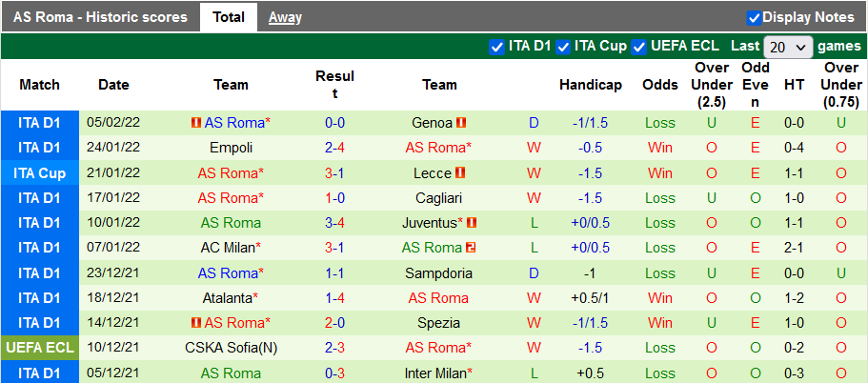Screen dimensions: 868x383
Task: Toggle the Display Notes checkbox
Action: [x=754, y=17]
